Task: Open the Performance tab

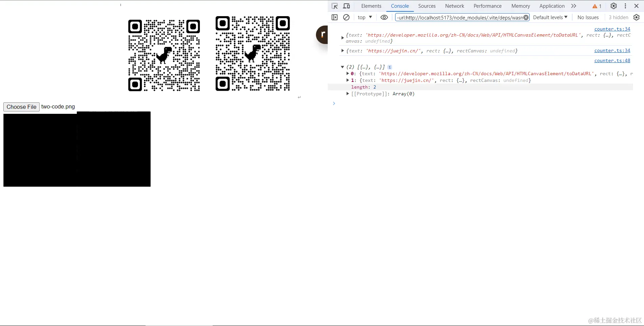Action: coord(487,6)
